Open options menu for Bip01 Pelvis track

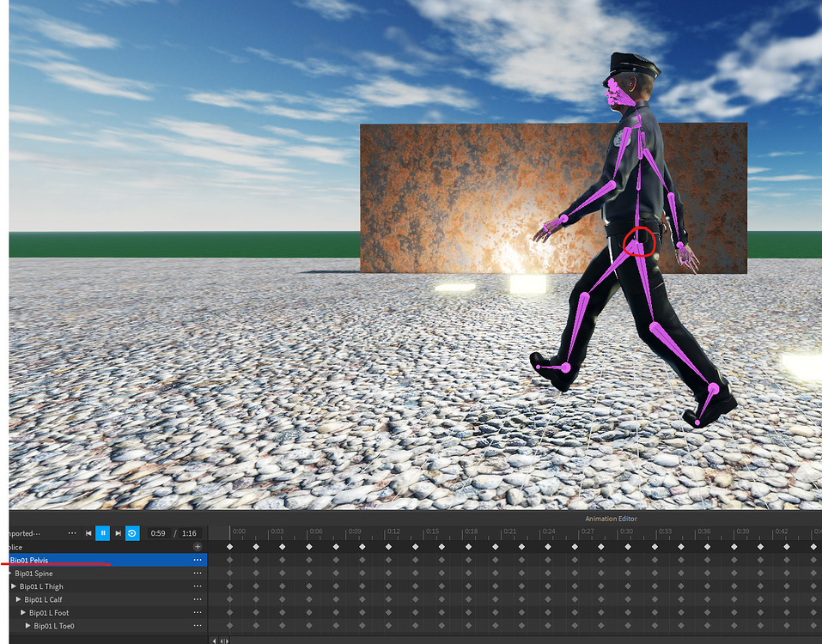pyautogui.click(x=198, y=560)
